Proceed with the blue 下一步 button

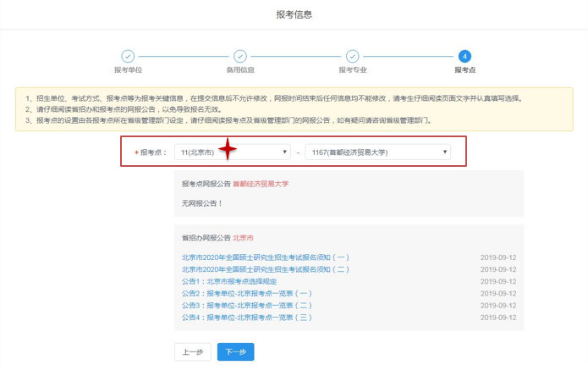235,351
